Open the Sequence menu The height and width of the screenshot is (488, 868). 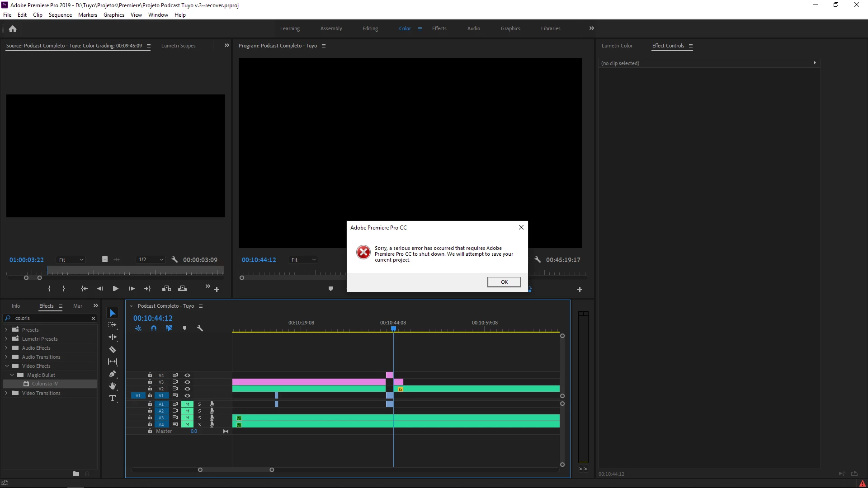pyautogui.click(x=60, y=15)
